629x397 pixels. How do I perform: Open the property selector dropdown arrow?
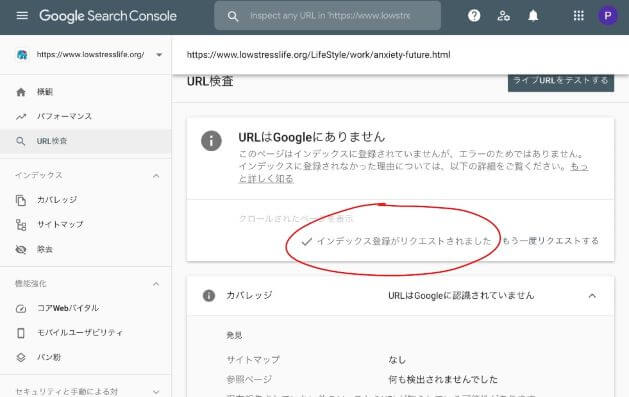(159, 55)
